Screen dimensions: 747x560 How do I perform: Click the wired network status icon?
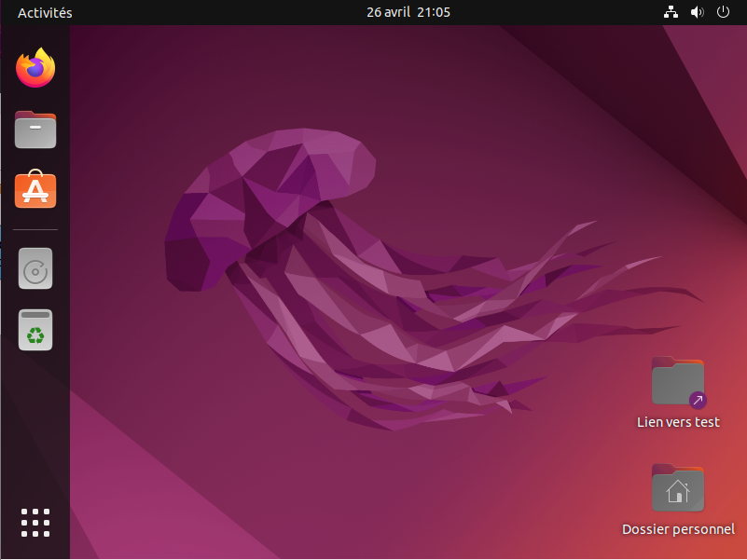point(671,12)
